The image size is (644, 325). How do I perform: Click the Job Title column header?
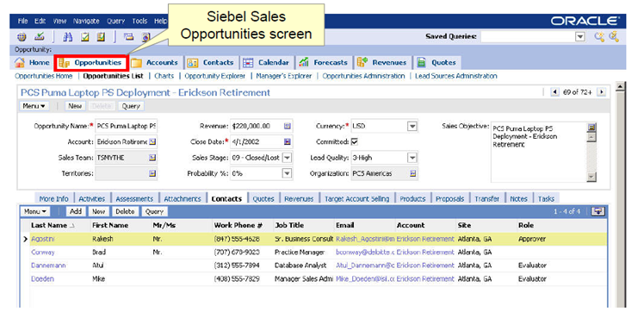pos(289,226)
